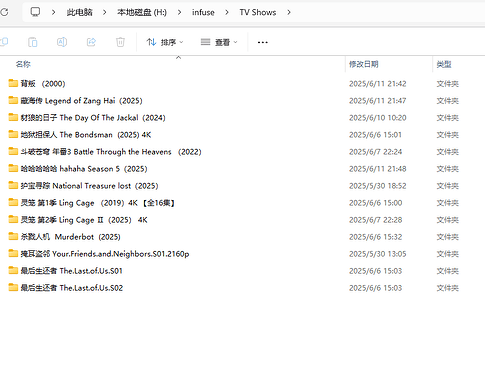Viewport: 485px width, 375px height.
Task: Sort by 修改日期 column header
Action: tap(364, 64)
